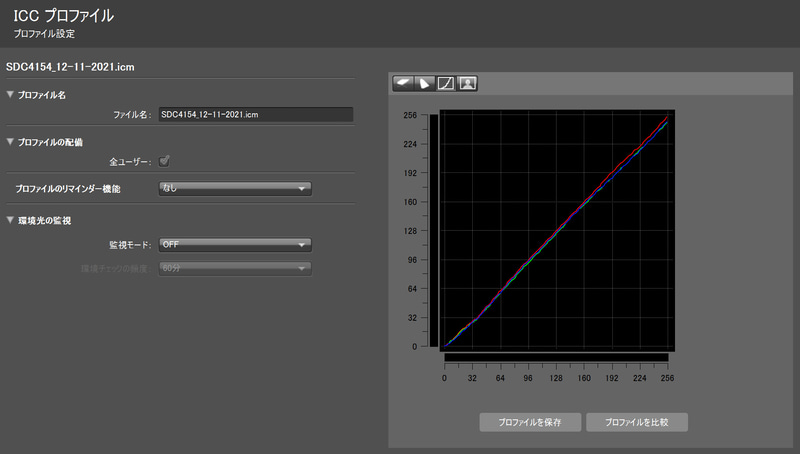This screenshot has height=454, width=800.
Task: Click the プロファイルを保存 button
Action: coord(530,422)
